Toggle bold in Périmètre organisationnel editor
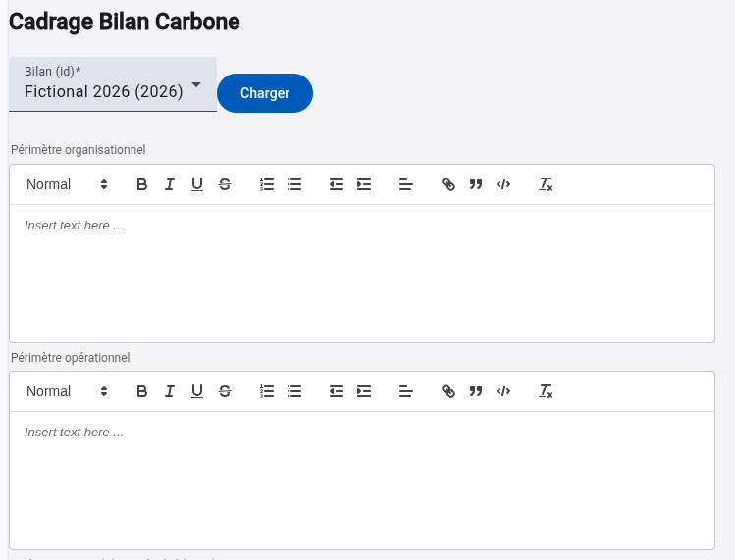 142,184
